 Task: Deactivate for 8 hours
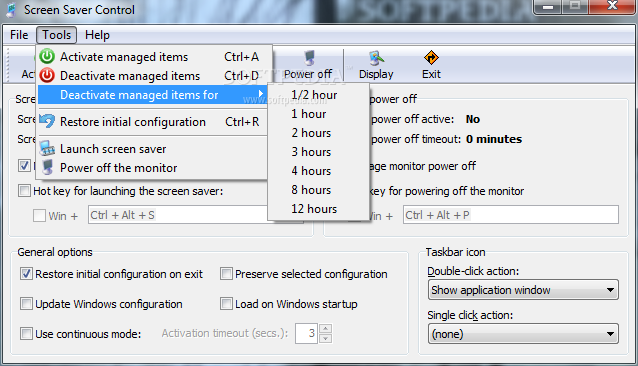tap(319, 190)
